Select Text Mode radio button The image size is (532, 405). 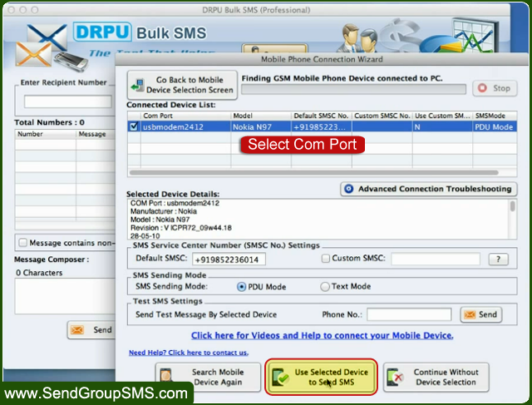click(x=325, y=287)
